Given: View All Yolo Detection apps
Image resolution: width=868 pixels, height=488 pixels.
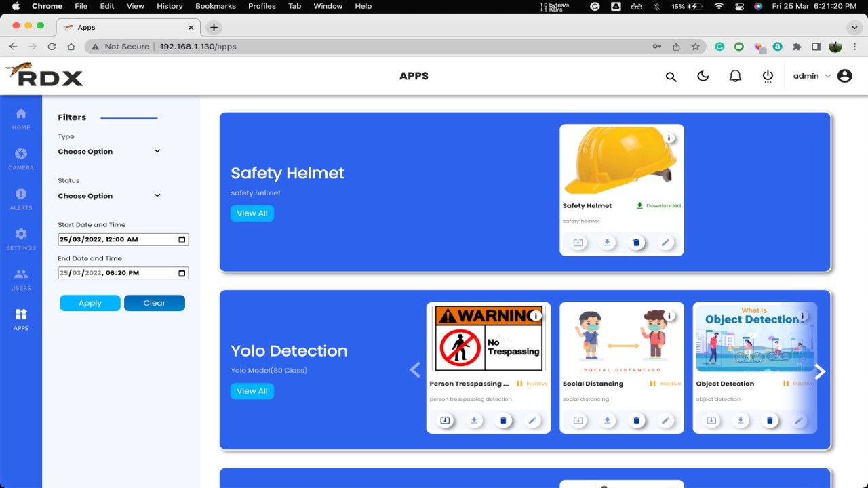Looking at the screenshot, I should coord(252,391).
